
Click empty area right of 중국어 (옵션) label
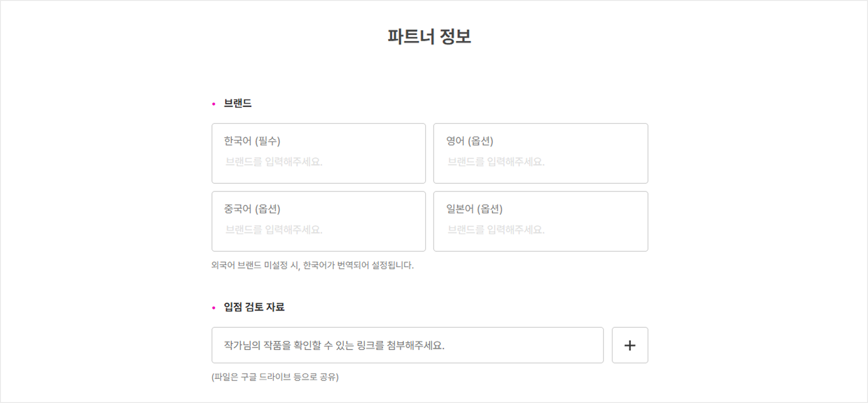pos(351,209)
